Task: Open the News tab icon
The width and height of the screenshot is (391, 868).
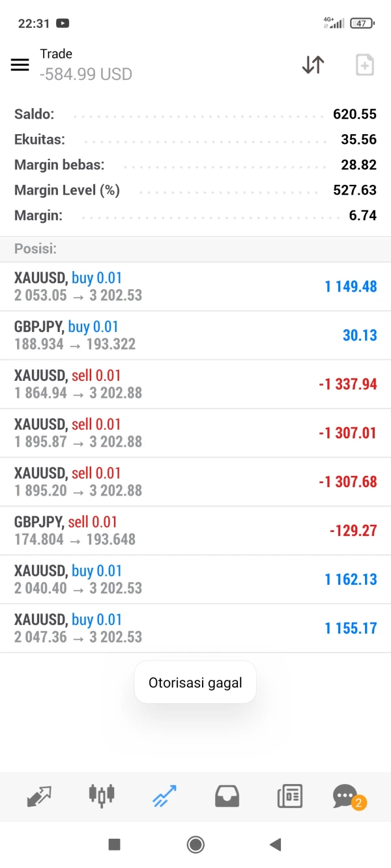Action: click(x=289, y=796)
